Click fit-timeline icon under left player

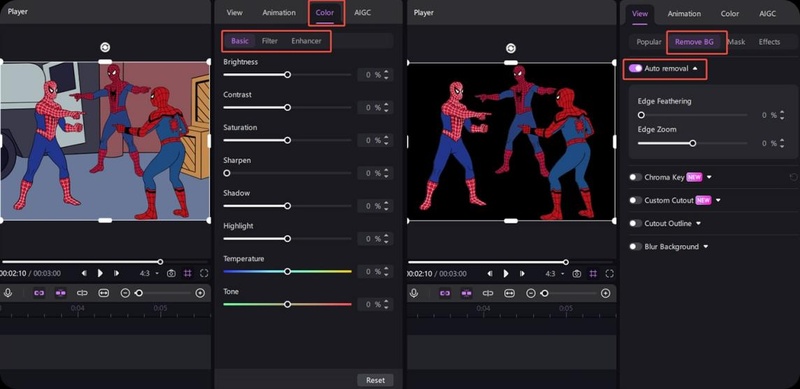[104, 293]
